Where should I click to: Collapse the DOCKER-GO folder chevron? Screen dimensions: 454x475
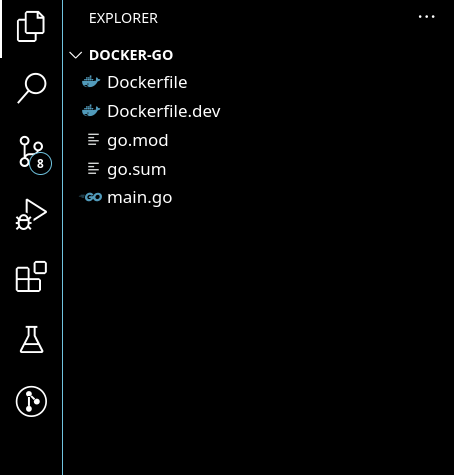pos(76,55)
